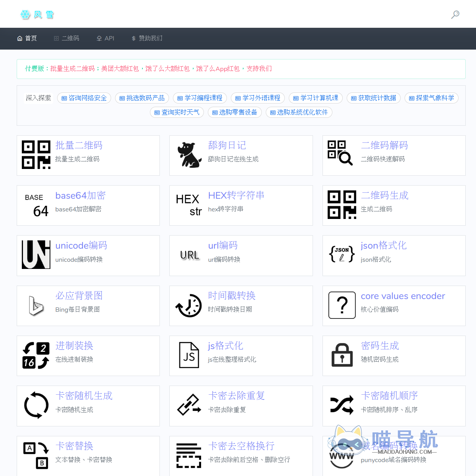Viewport: 476px width, 476px height.
Task: Open 必应背景图 title link
Action: (x=79, y=296)
